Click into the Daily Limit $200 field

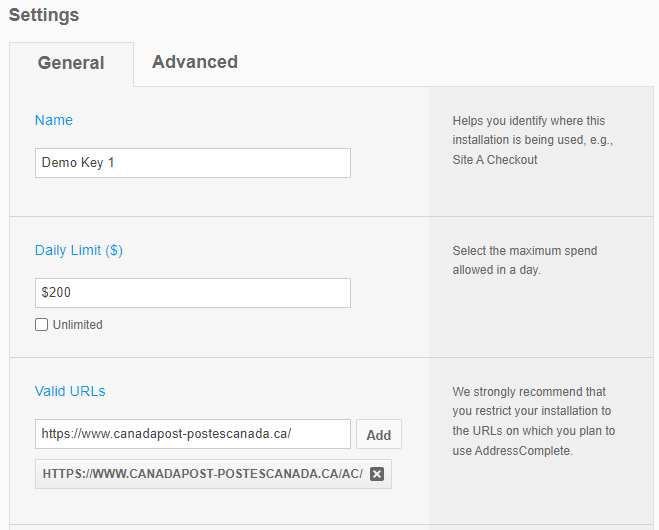click(x=193, y=293)
